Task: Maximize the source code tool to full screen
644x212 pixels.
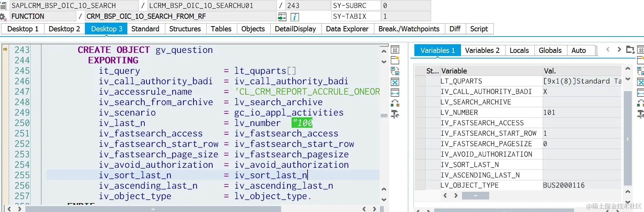Action: (395, 82)
